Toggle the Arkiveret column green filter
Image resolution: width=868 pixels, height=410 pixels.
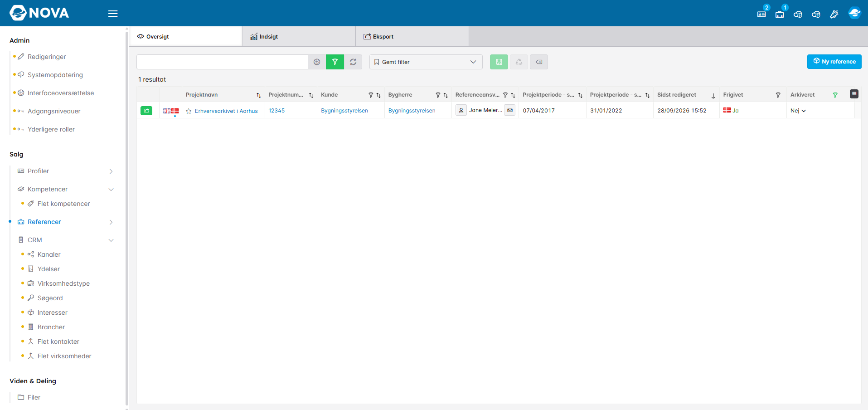point(835,95)
